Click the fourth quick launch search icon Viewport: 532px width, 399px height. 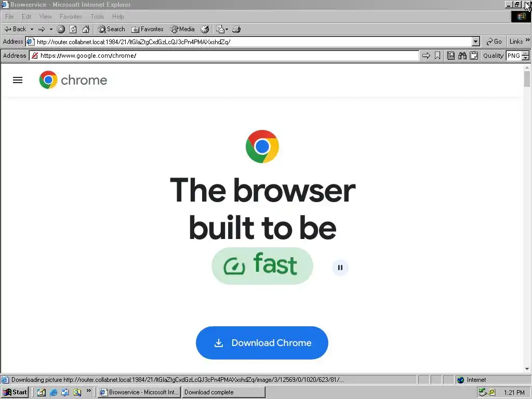[x=77, y=392]
